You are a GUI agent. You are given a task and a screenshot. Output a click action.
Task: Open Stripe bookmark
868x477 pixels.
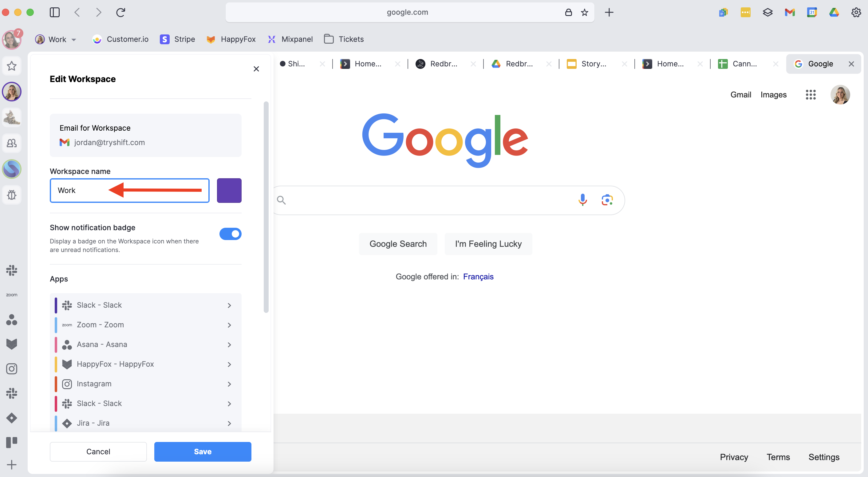[x=178, y=39]
